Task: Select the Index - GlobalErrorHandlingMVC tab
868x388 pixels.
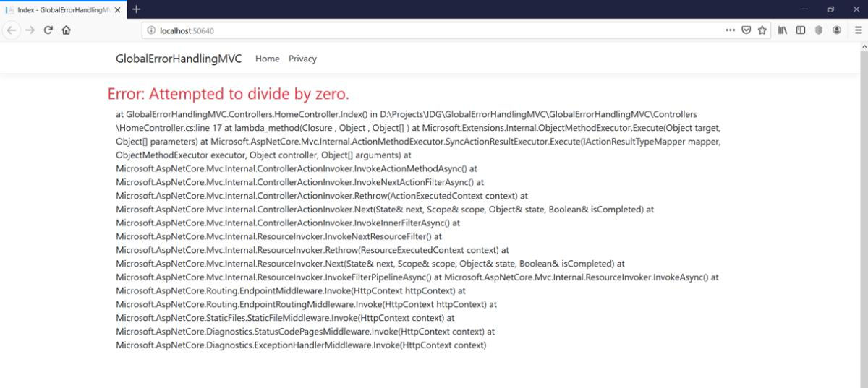Action: [x=61, y=9]
